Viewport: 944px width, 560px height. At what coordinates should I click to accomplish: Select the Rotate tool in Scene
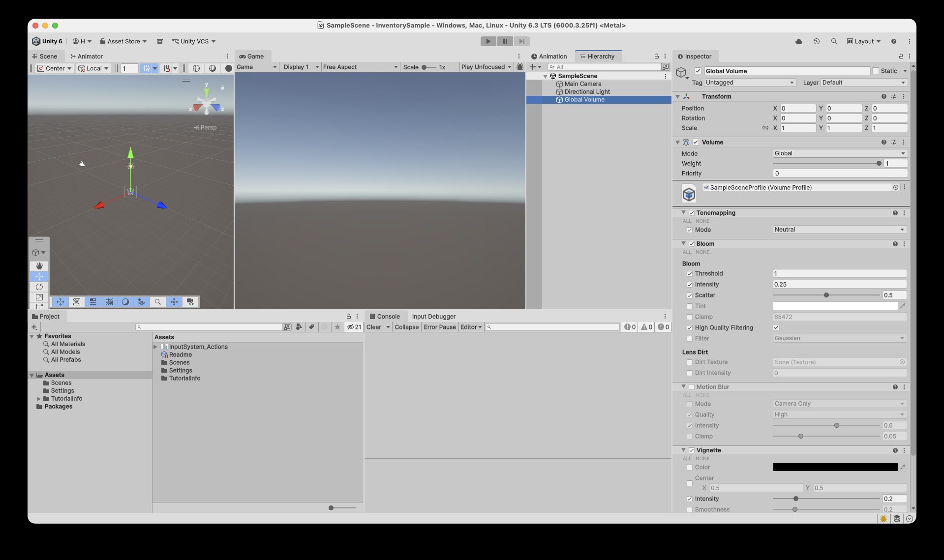[x=39, y=287]
